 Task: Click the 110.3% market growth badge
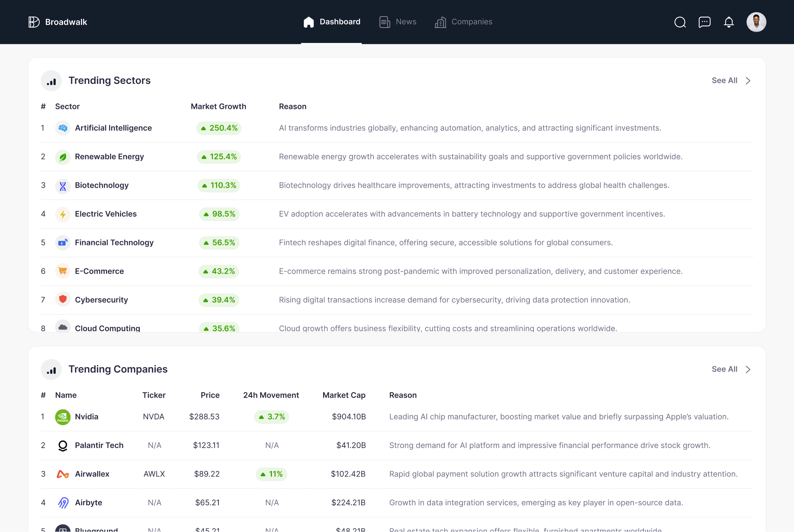219,185
